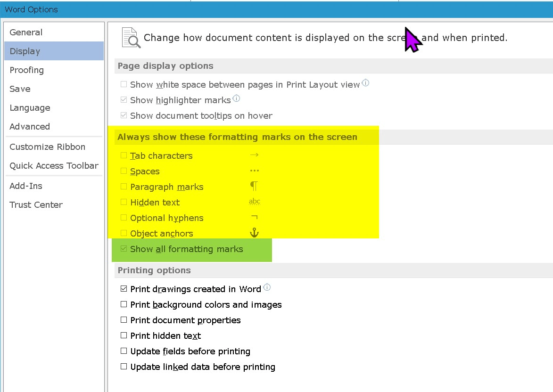The height and width of the screenshot is (392, 553).
Task: Open the Trust Center category
Action: (54, 205)
